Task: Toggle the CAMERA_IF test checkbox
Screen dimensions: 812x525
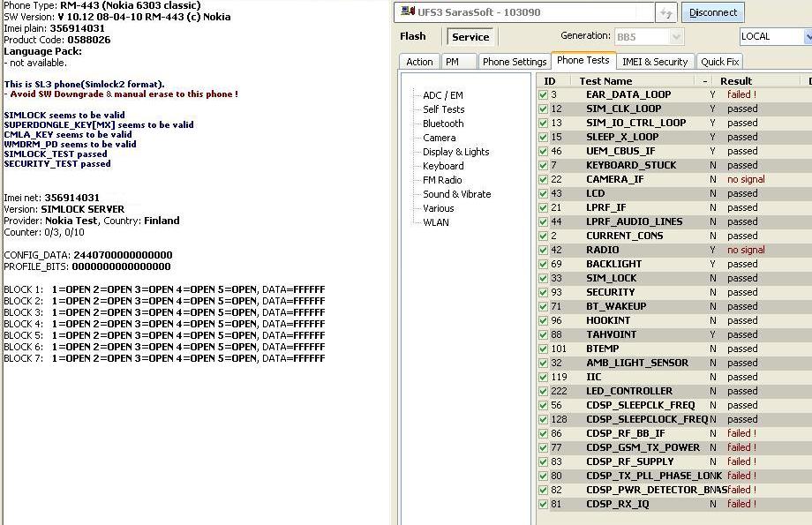Action: coord(543,179)
